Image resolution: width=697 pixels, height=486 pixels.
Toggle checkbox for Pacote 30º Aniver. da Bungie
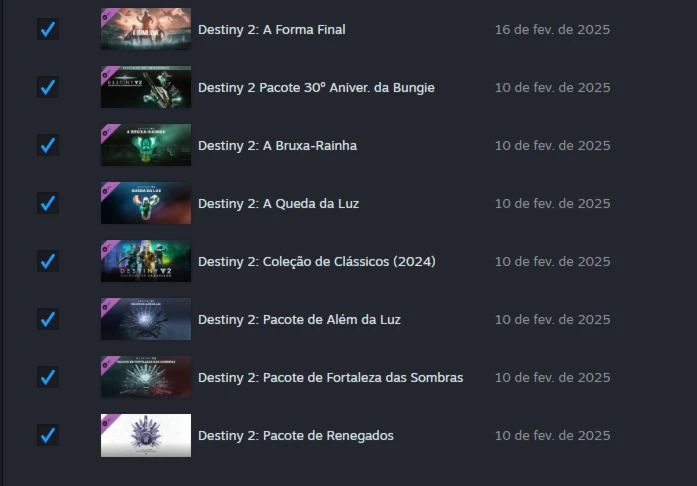[48, 87]
